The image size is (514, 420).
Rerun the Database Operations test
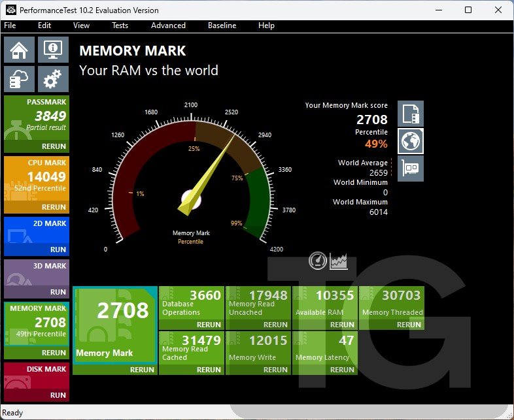point(209,325)
